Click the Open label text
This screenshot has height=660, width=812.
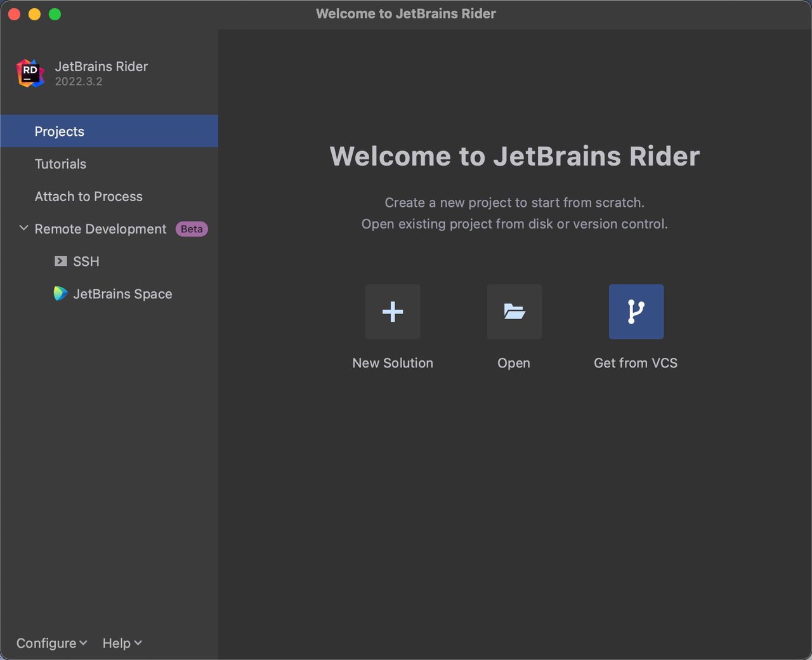tap(514, 363)
